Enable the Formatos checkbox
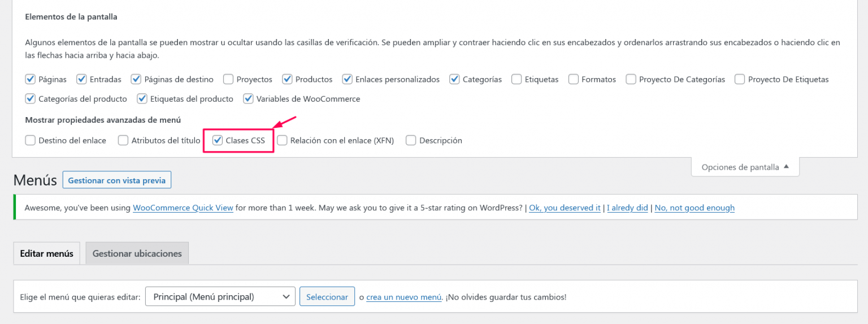This screenshot has height=324, width=868. [x=574, y=79]
